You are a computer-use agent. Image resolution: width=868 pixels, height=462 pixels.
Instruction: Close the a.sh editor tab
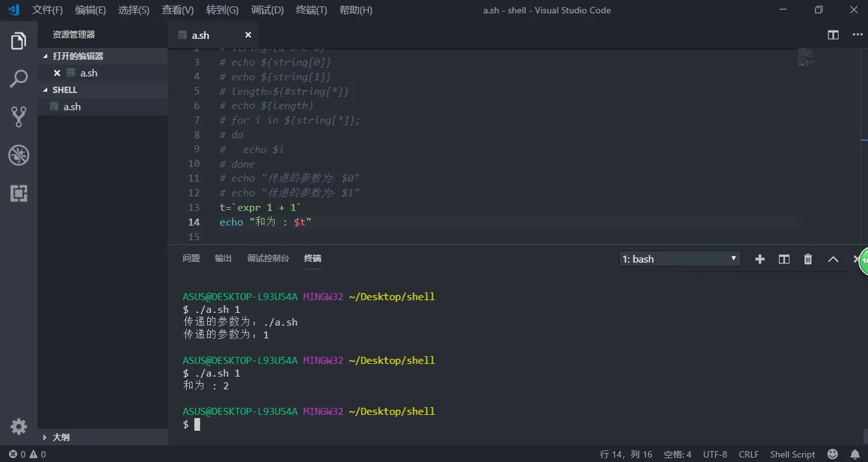(x=248, y=35)
